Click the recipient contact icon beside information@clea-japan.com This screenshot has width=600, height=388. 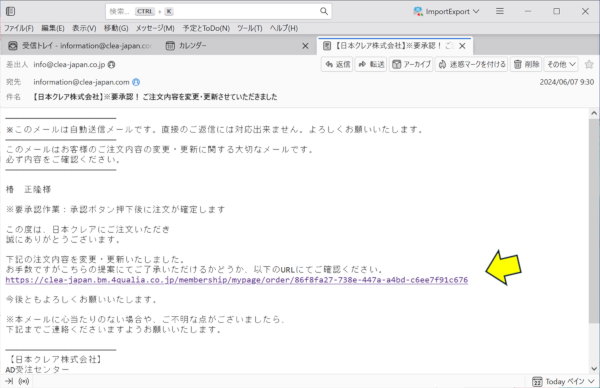click(136, 82)
